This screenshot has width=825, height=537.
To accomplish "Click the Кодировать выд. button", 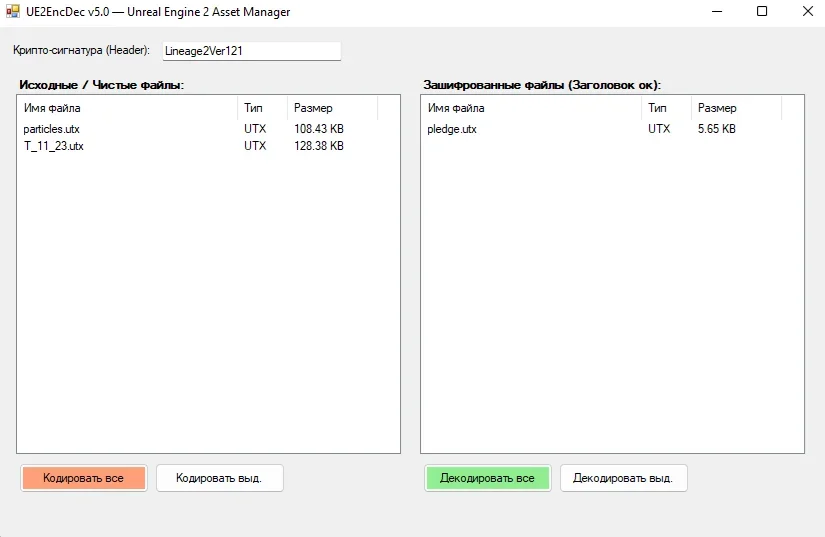I will click(219, 478).
